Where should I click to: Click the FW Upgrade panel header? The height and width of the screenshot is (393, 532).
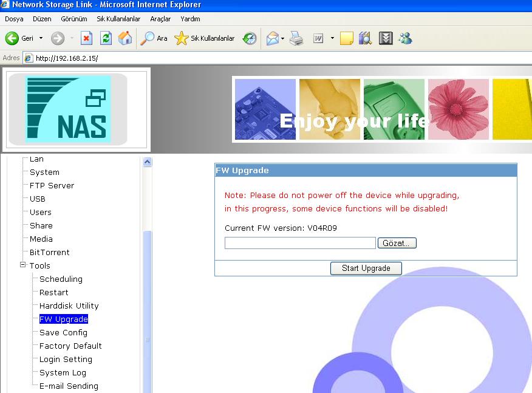point(366,170)
